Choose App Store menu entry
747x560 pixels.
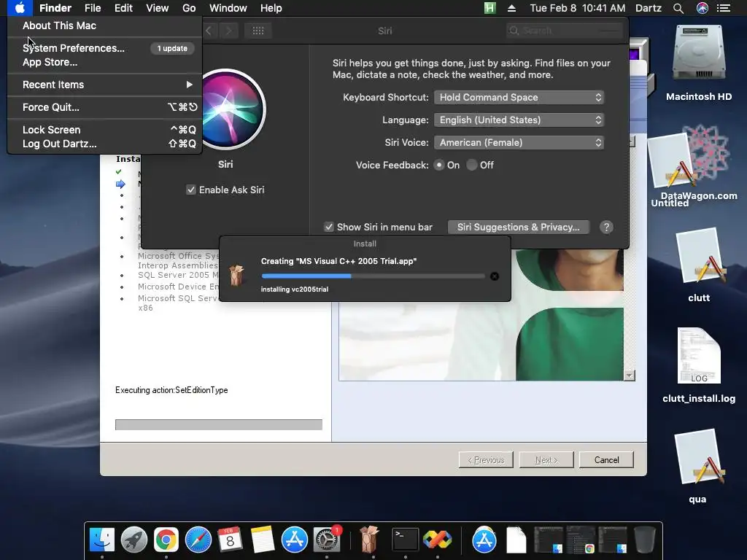105,63
